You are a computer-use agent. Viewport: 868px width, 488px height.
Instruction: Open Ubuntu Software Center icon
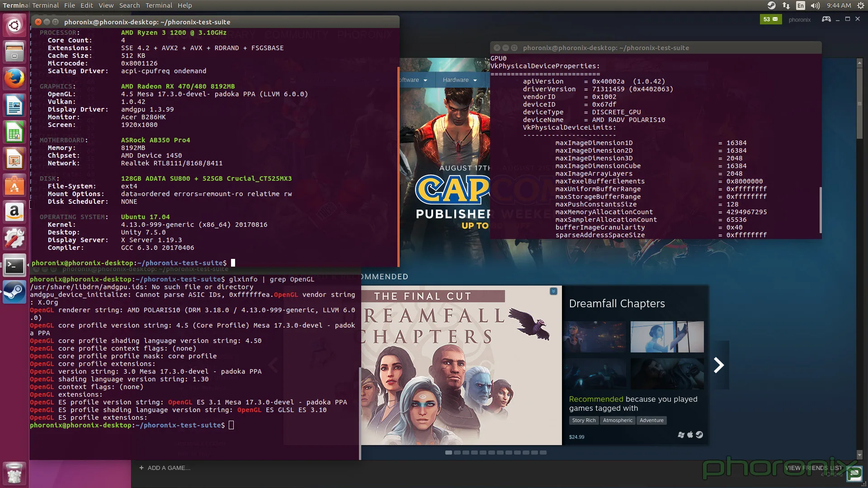coord(14,186)
